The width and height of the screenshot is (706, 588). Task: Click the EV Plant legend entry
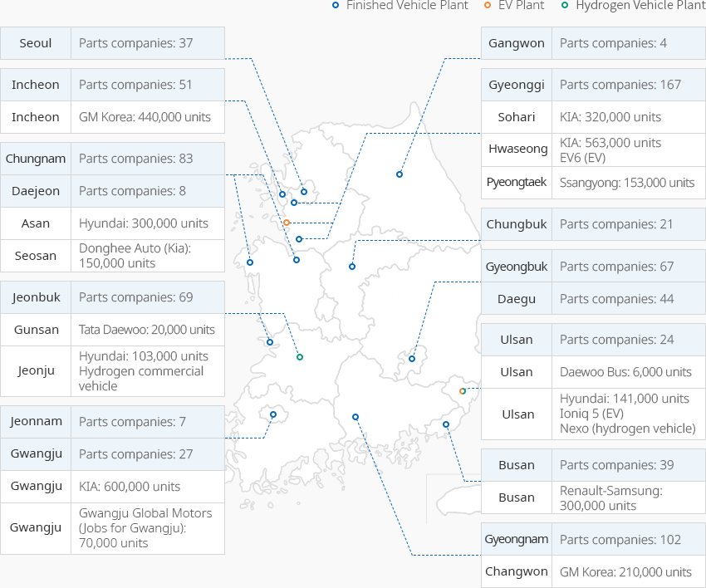click(x=513, y=5)
